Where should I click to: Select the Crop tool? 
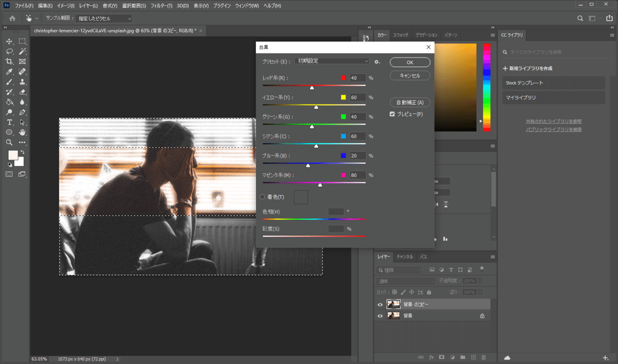pyautogui.click(x=9, y=61)
